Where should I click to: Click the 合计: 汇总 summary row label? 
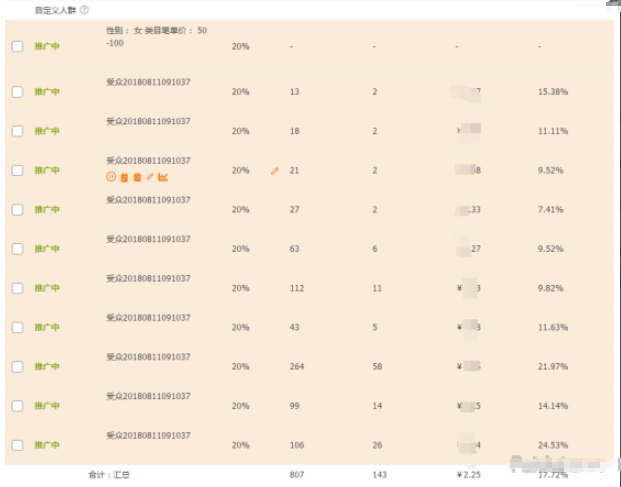(109, 474)
